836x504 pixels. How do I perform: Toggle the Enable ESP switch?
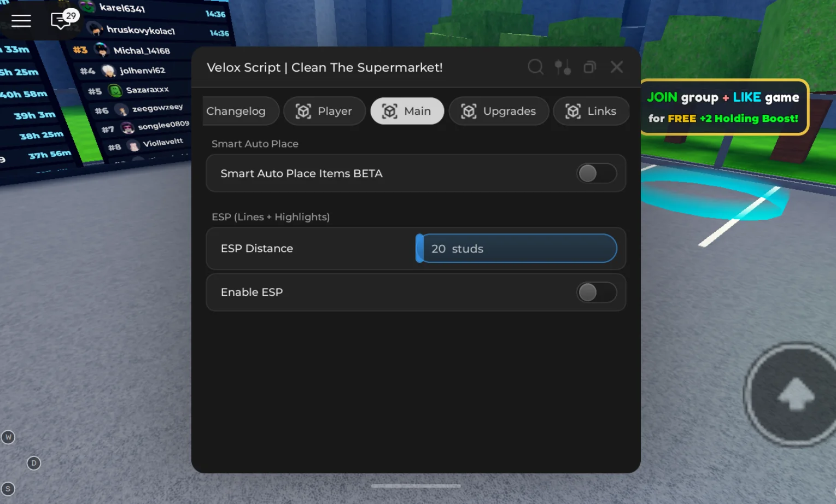[597, 292]
